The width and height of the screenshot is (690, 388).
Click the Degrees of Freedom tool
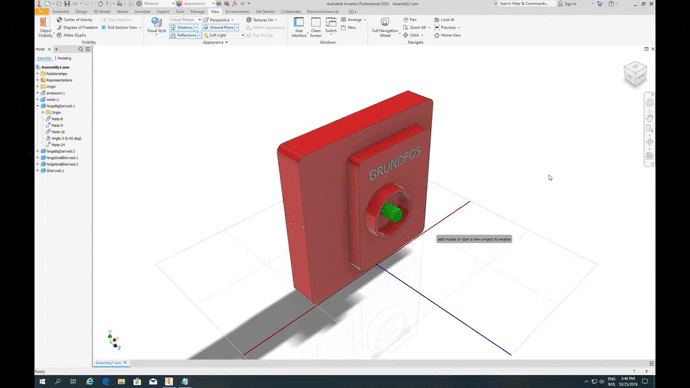pos(77,27)
